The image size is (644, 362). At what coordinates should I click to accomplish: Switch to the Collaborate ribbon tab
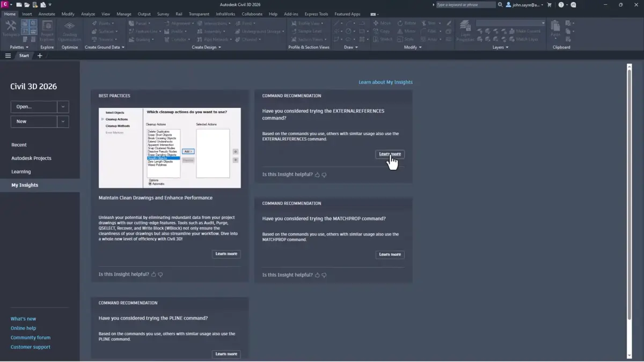click(252, 14)
